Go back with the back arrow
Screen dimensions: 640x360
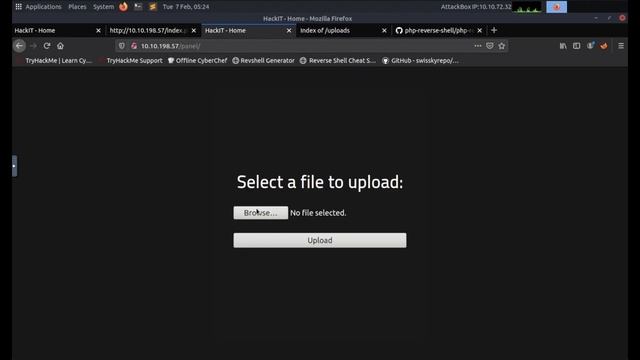[19, 46]
